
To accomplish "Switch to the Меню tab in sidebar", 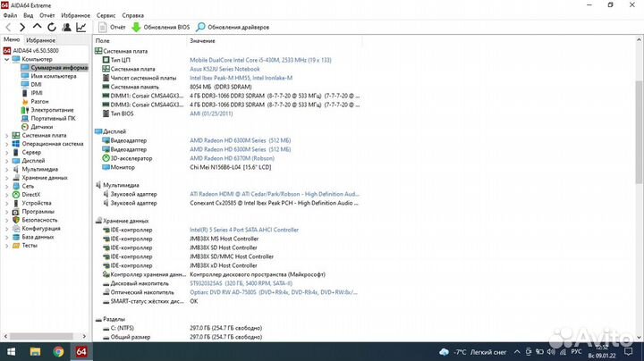I will point(12,39).
